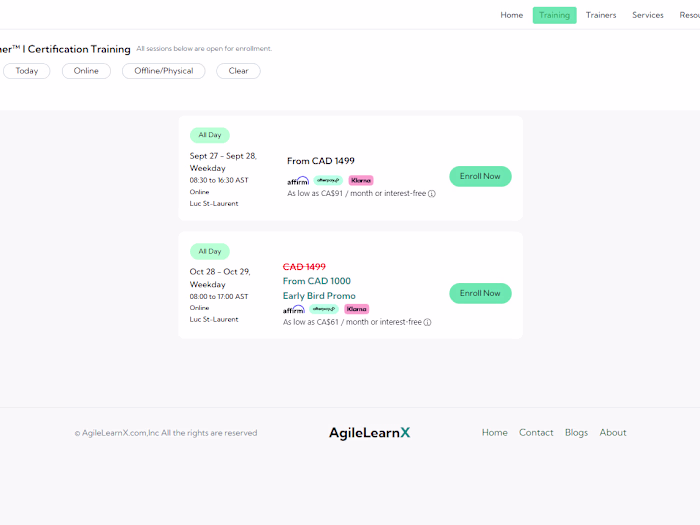Open the Trainers navigation item

tap(601, 15)
